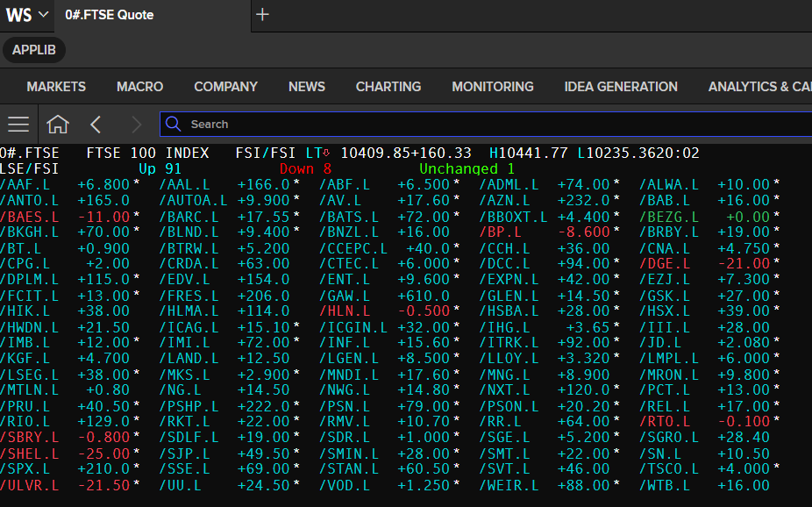Select the FTSE 100 INDEX title

pyautogui.click(x=147, y=154)
